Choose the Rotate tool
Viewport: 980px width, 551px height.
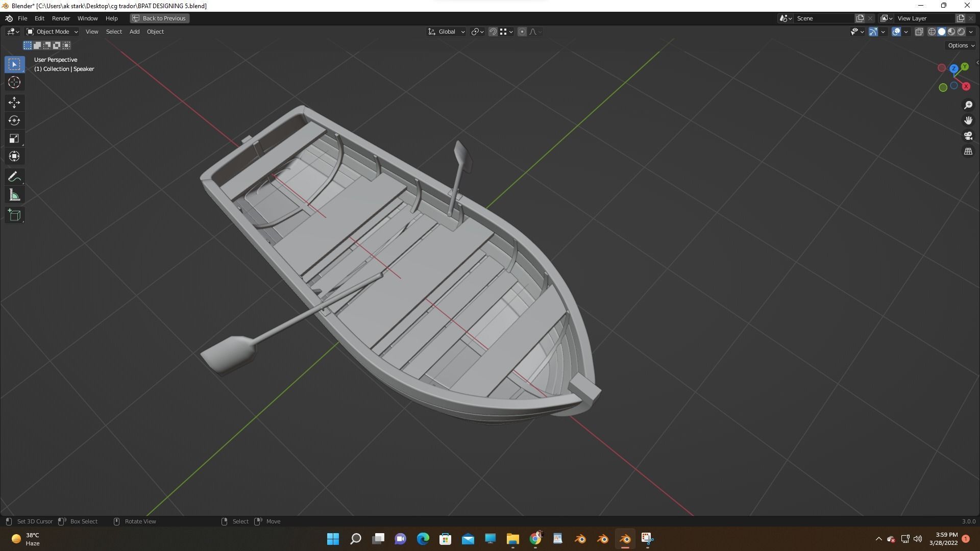[14, 120]
